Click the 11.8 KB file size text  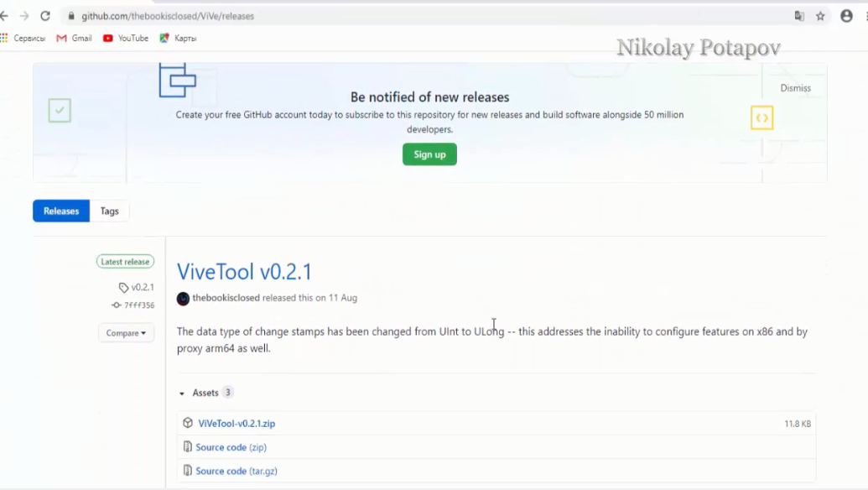pos(798,424)
